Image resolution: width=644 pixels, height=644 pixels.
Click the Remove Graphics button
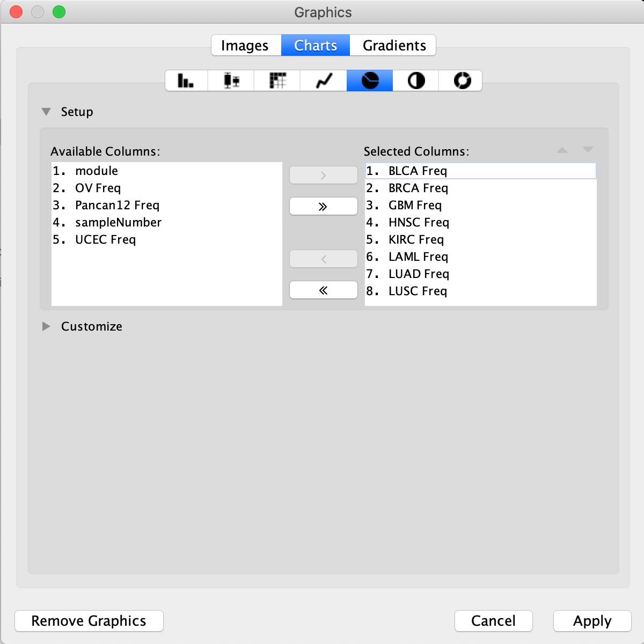pos(89,621)
